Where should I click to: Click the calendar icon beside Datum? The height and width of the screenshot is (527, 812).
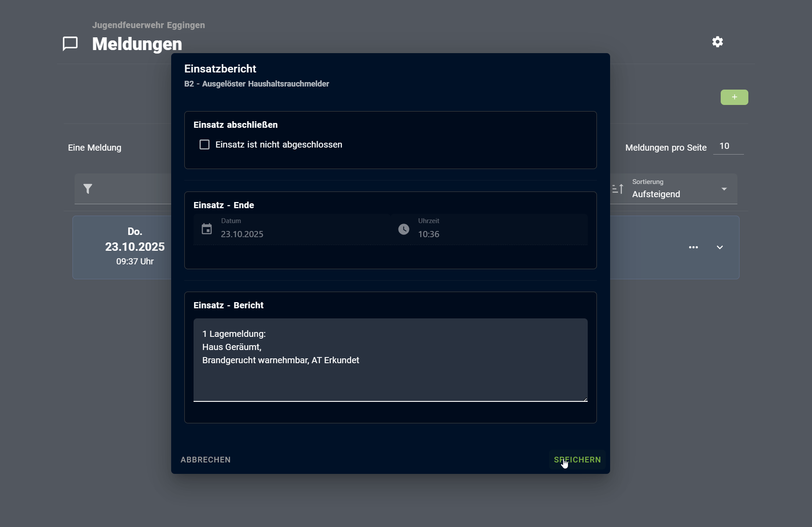click(x=207, y=229)
